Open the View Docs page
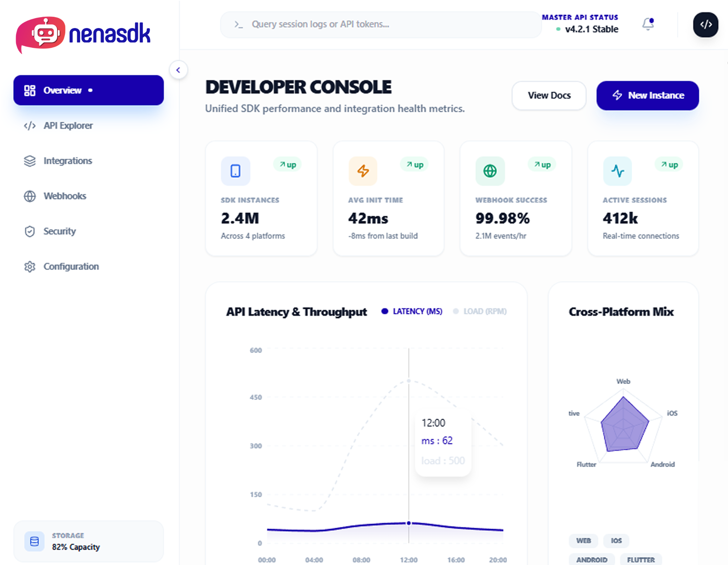Screen dimensions: 728x565 (549, 95)
